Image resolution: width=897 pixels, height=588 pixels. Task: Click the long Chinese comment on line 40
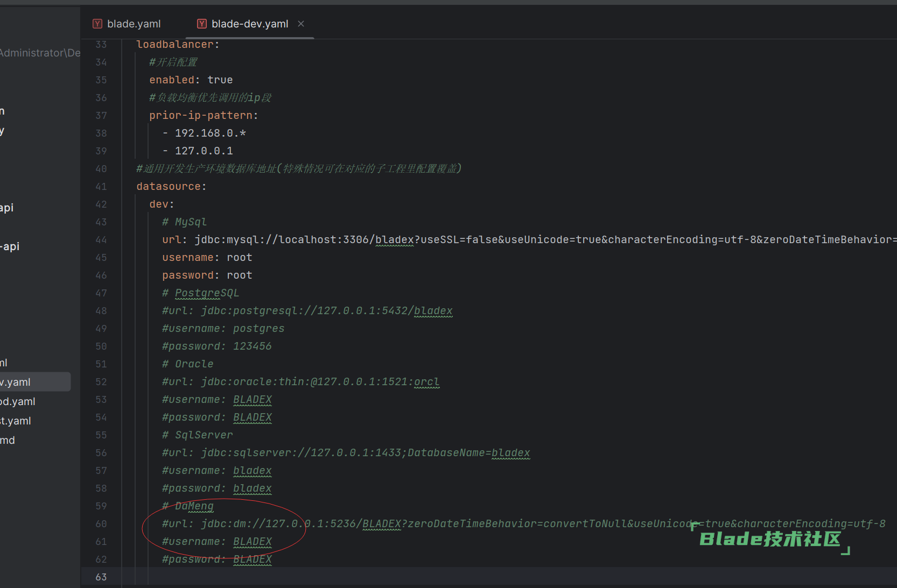click(x=299, y=168)
